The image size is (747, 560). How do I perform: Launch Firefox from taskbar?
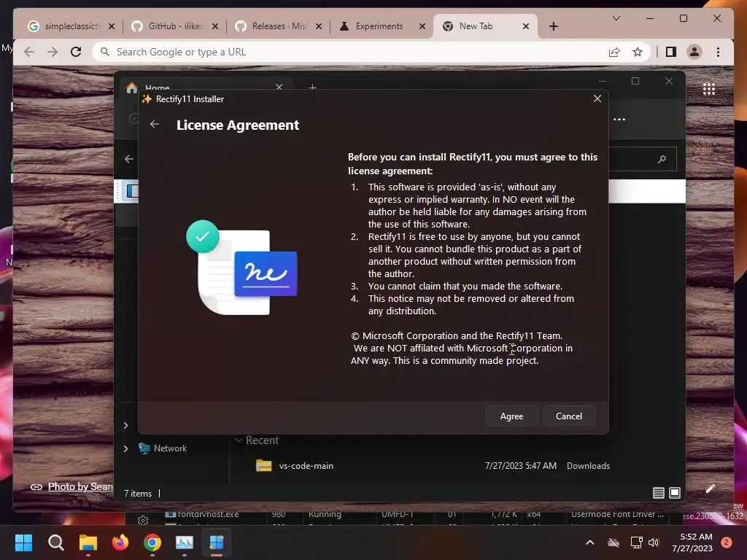point(120,542)
